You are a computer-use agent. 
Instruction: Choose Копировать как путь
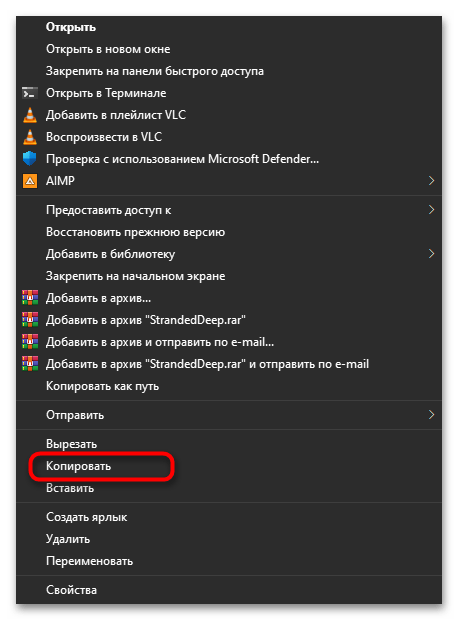[x=102, y=386]
